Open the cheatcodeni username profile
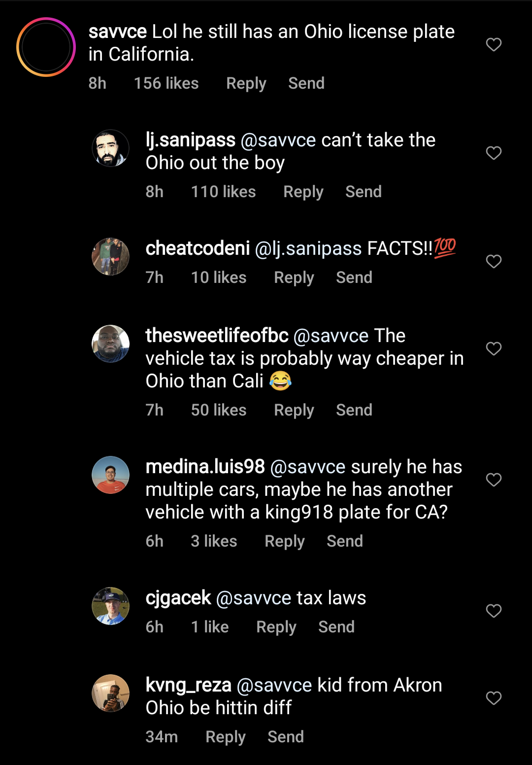This screenshot has height=765, width=532. pos(198,248)
